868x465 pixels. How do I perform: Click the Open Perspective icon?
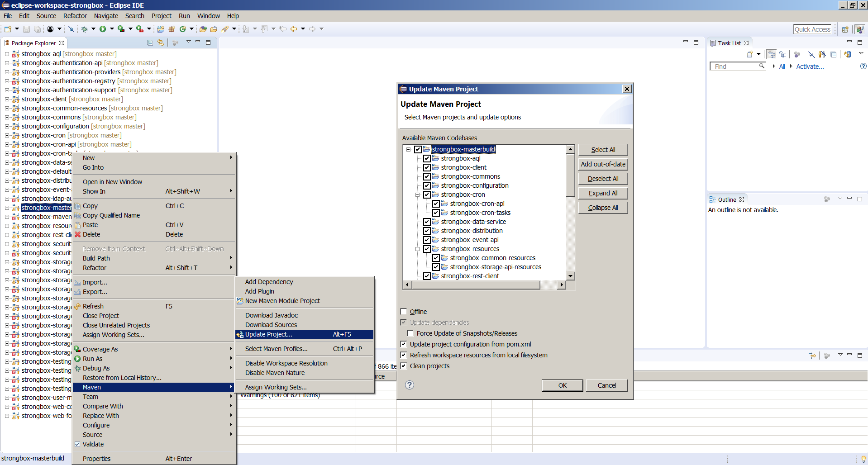[845, 29]
